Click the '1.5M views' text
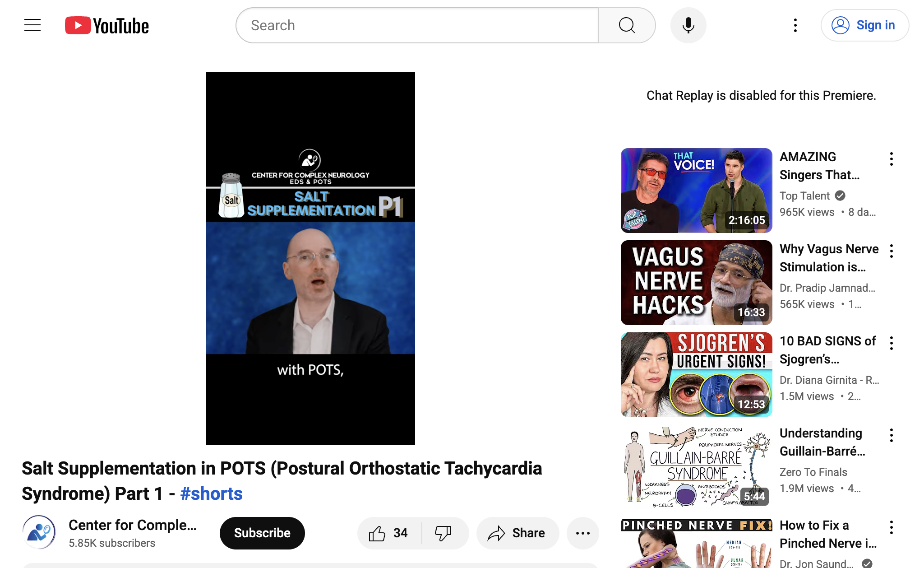924x568 pixels. click(x=806, y=396)
